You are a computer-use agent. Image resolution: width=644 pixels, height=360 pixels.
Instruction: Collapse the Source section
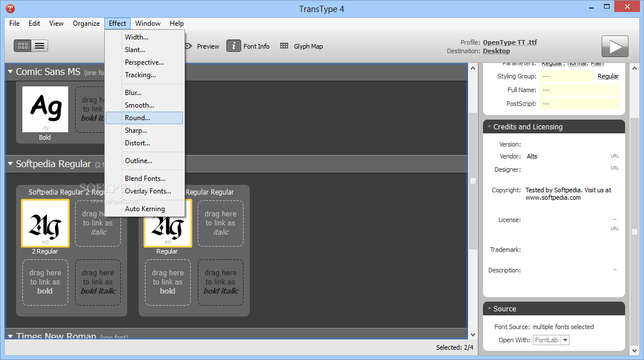489,308
